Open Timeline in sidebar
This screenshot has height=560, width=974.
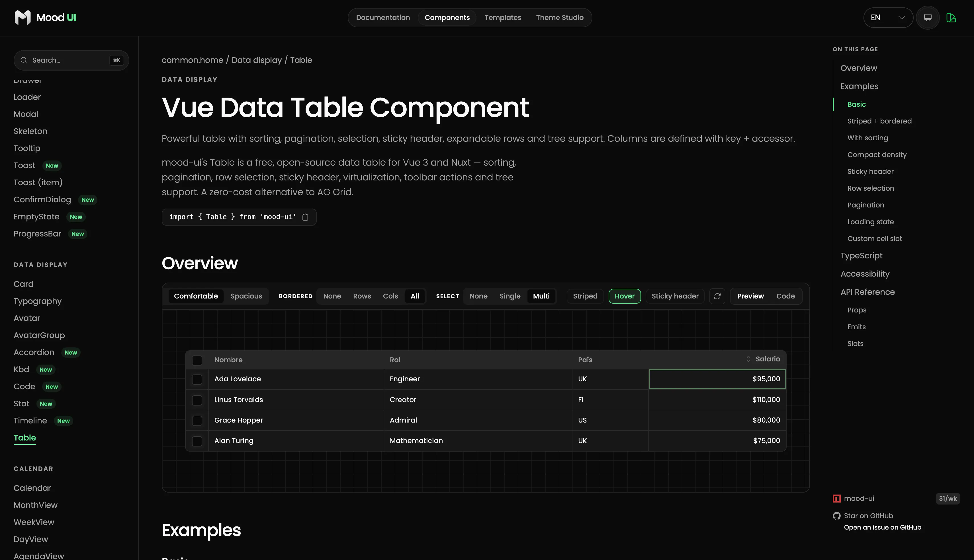30,421
